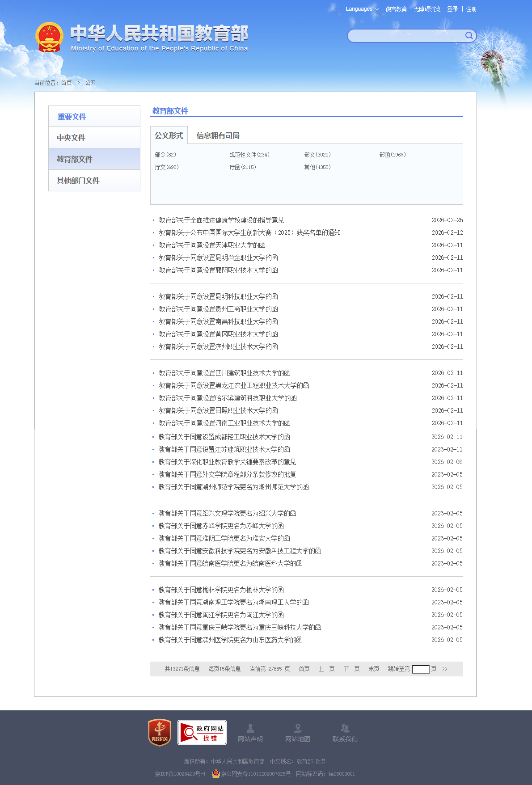Screen dimensions: 532x785
Task: Go to 下一页 in pagination
Action: [351, 669]
